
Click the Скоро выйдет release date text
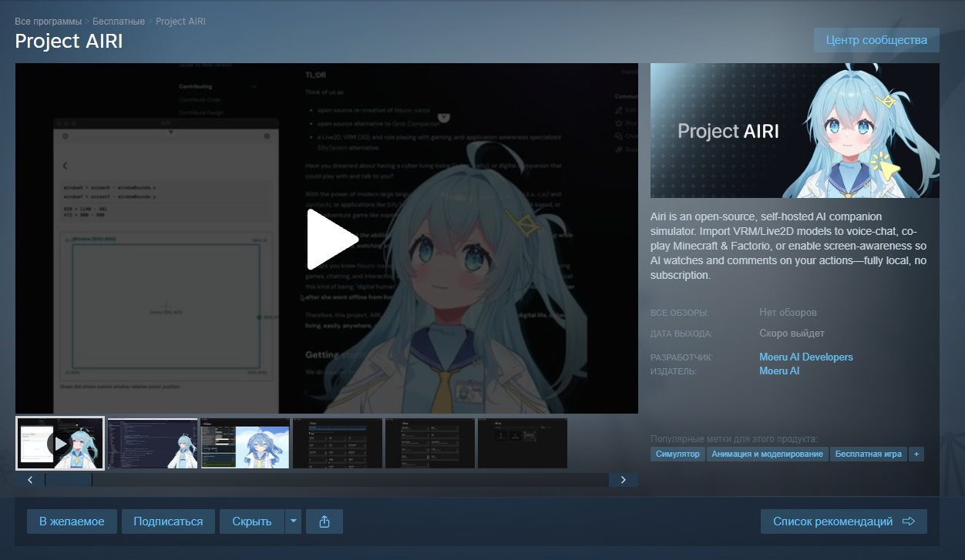click(792, 334)
